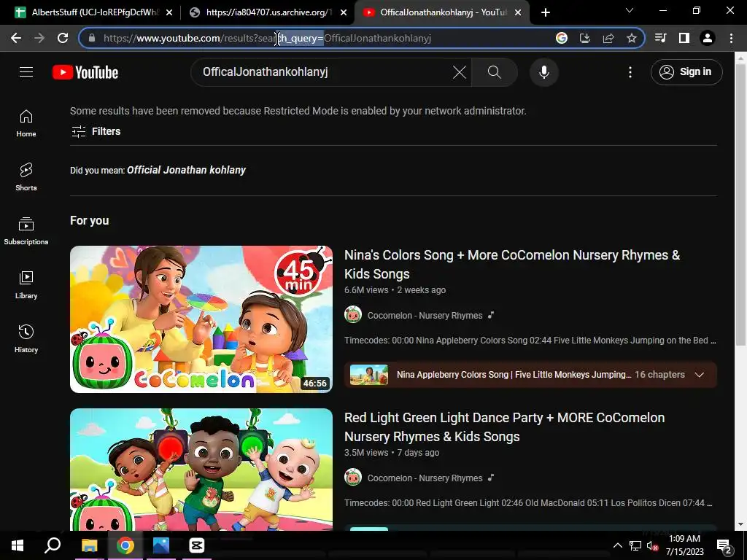Open the Cocomelon channel under Nina's Colors Song

425,315
